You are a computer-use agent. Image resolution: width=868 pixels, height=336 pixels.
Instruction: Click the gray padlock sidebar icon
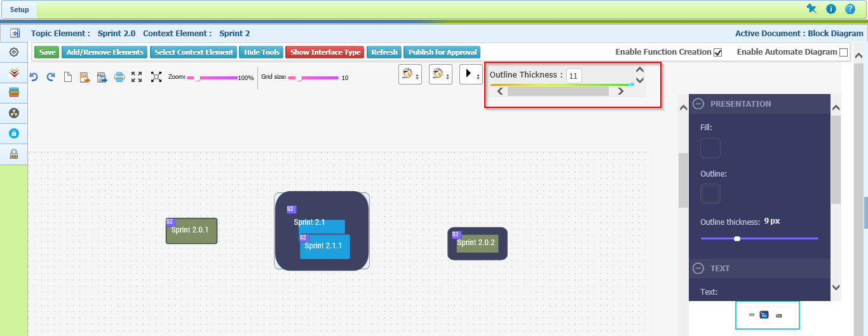coord(14,154)
